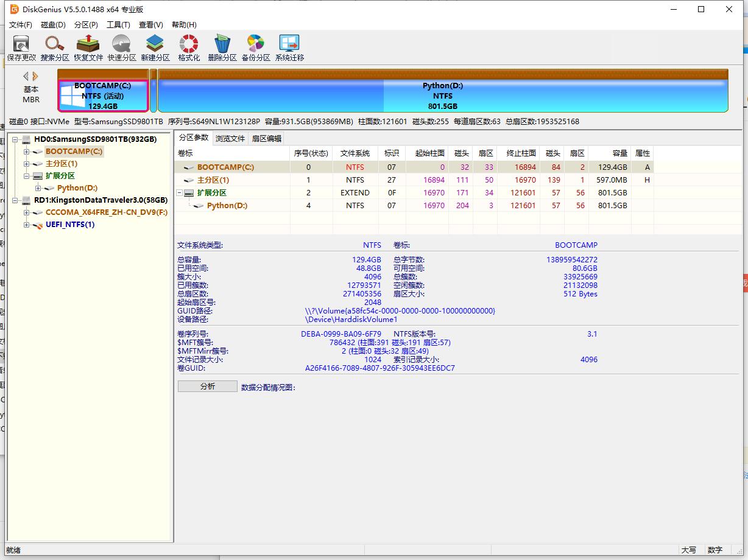This screenshot has width=748, height=560.
Task: Click the drive icon beside BOOTCAMP(C:) in the table
Action: coord(189,167)
